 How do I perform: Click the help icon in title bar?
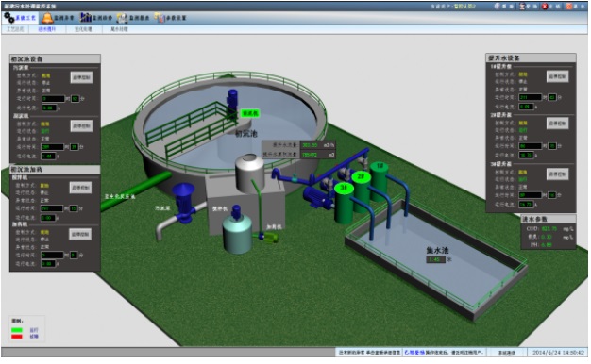[498, 6]
